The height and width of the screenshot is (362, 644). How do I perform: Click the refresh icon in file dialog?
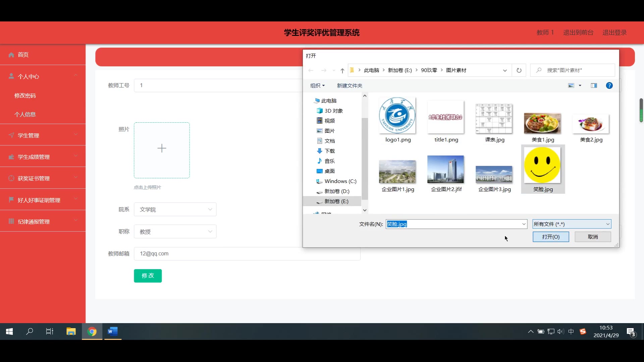tap(519, 70)
